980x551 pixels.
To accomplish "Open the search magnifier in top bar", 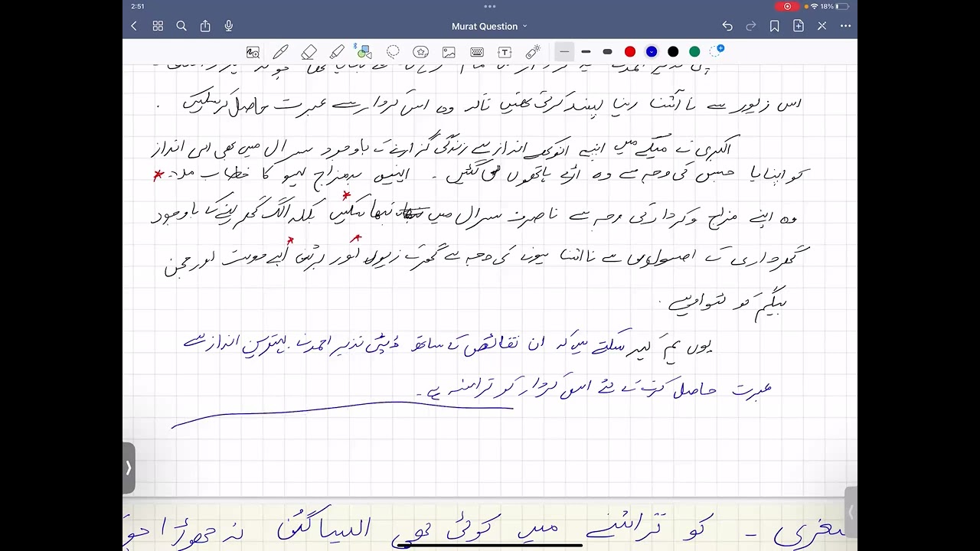I will coord(181,26).
